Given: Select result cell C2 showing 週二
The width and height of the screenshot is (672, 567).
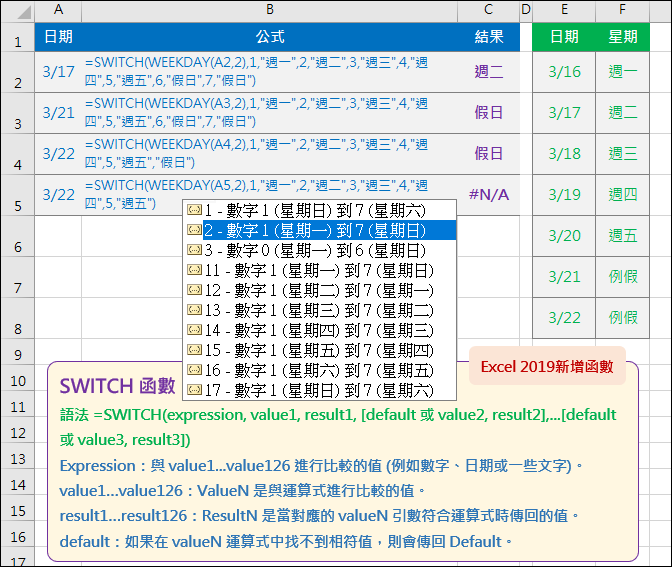Looking at the screenshot, I should coord(489,72).
